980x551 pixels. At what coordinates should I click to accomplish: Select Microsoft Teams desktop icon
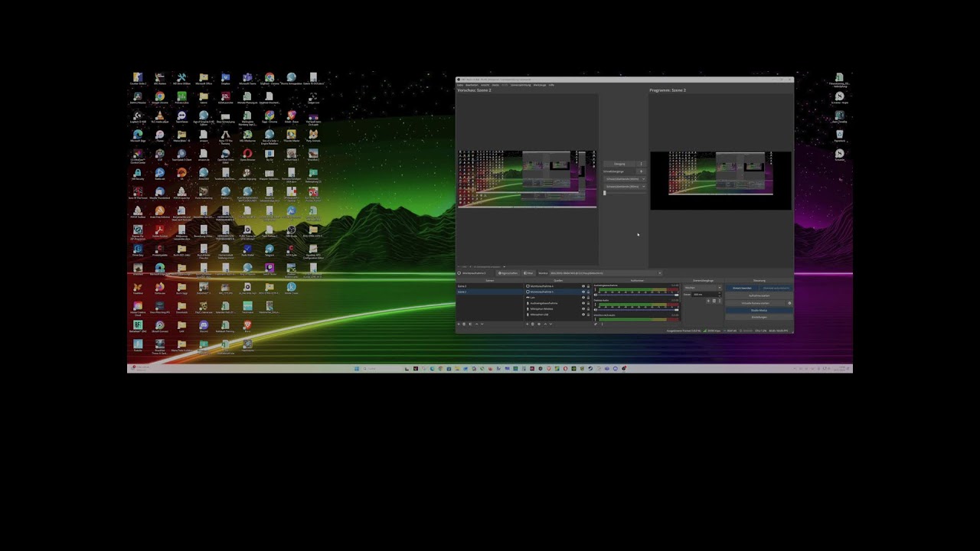247,79
